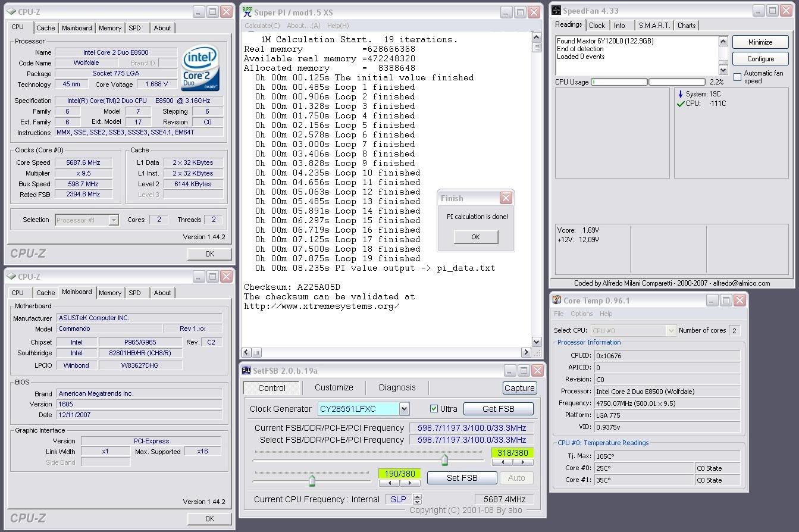The width and height of the screenshot is (799, 532).
Task: Click the xtremesystems.org URL text in Super PI
Action: pyautogui.click(x=322, y=306)
